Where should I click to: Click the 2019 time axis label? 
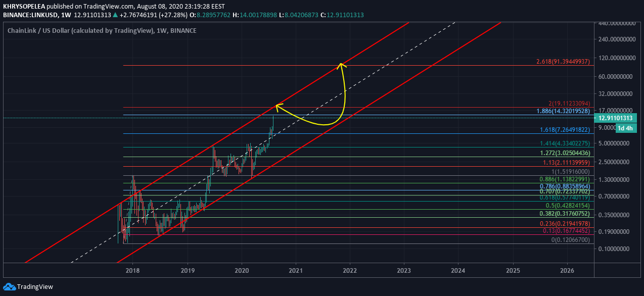(188, 270)
